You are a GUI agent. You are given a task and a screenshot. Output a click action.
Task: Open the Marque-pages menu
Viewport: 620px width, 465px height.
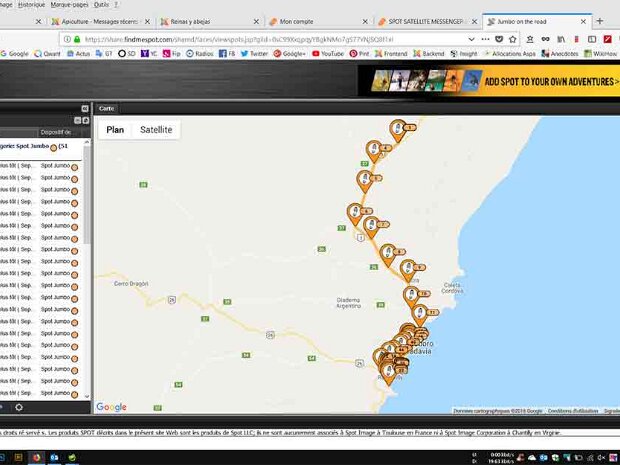point(69,5)
